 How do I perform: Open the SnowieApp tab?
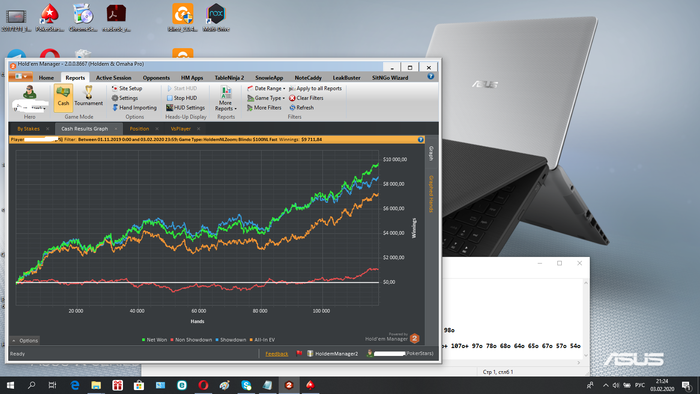(x=269, y=78)
